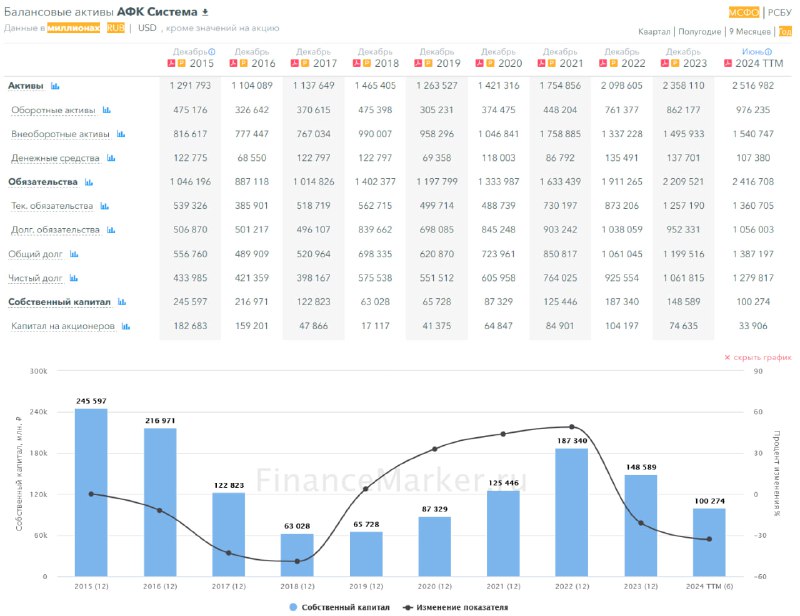Show chart for Тек. обязательства row
This screenshot has height=616, width=800.
[105, 206]
